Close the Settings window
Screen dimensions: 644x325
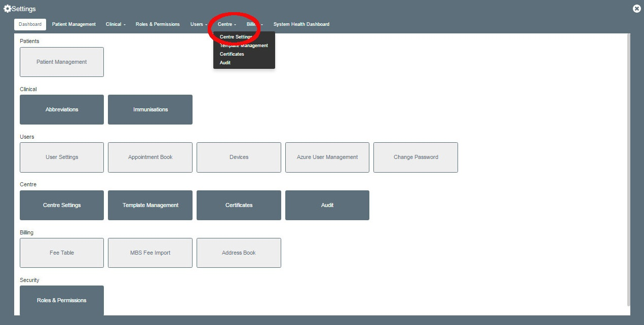pyautogui.click(x=636, y=8)
